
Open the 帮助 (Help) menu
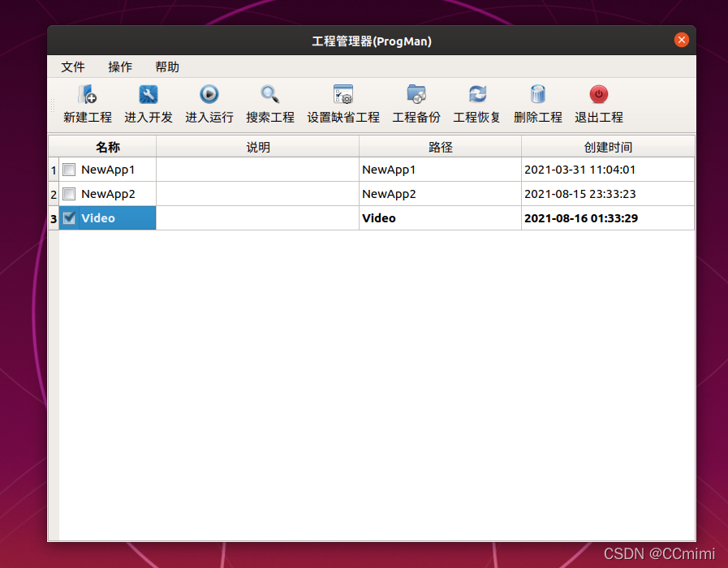point(166,67)
